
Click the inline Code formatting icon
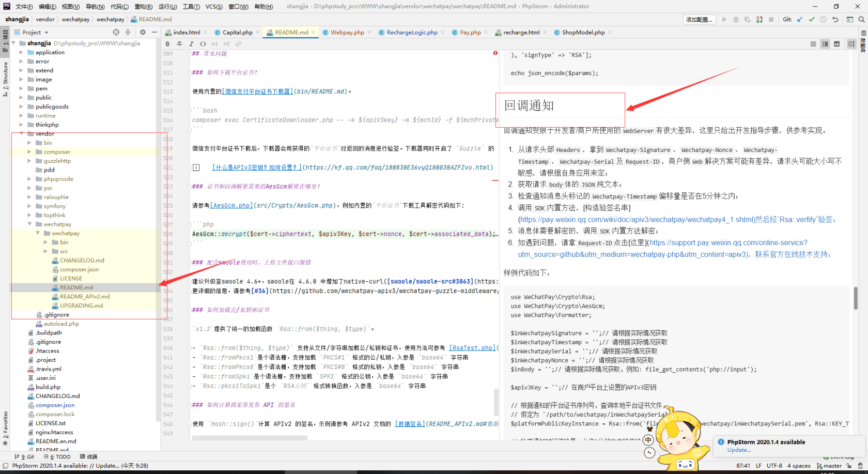coord(203,44)
